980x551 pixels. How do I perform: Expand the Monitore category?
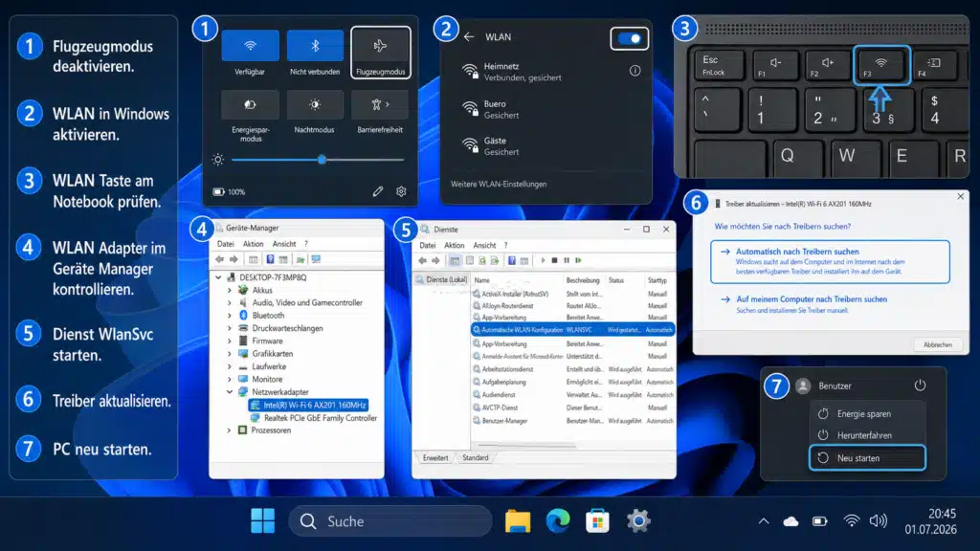pos(230,379)
